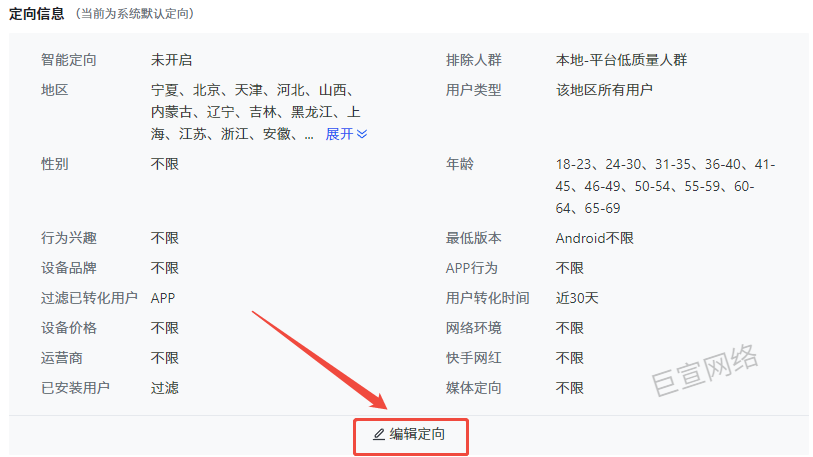Viewport: 813px width, 457px height.
Task: Click the 媒体定向 label
Action: (x=473, y=388)
